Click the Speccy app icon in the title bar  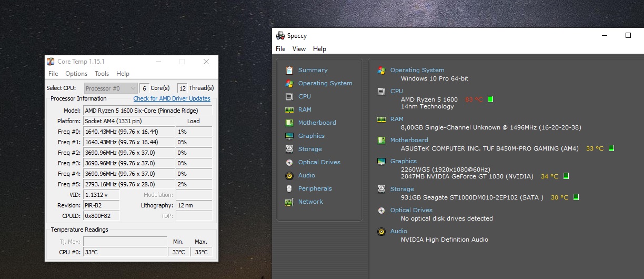(x=280, y=36)
